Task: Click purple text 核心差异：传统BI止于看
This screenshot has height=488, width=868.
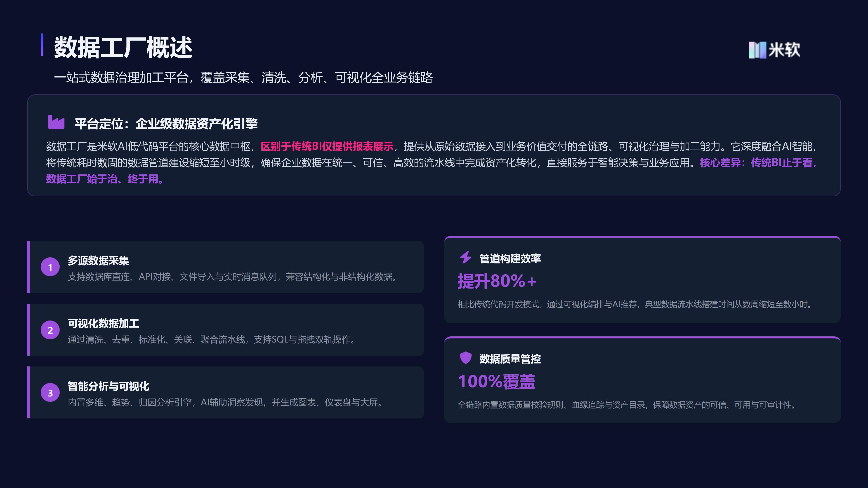Action: (x=758, y=163)
